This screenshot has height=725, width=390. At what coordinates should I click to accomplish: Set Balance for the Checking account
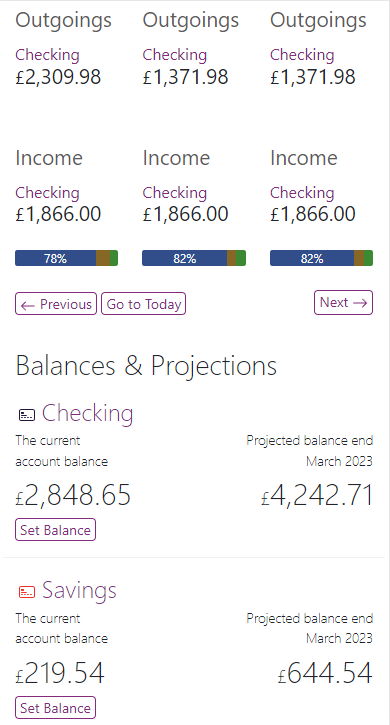tap(56, 529)
